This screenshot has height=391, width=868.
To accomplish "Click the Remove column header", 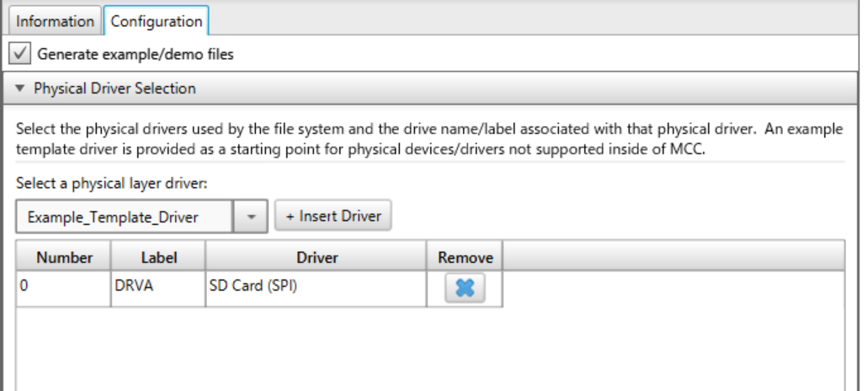I will pos(465,258).
